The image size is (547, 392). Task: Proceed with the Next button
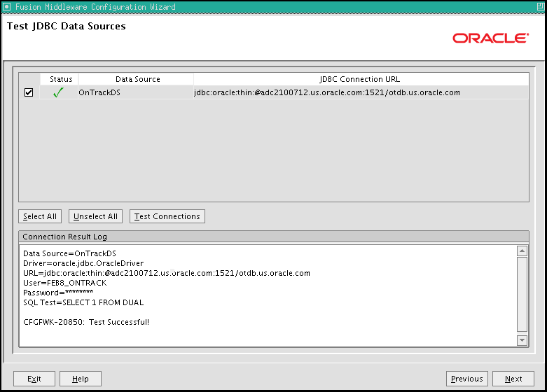[x=513, y=379]
